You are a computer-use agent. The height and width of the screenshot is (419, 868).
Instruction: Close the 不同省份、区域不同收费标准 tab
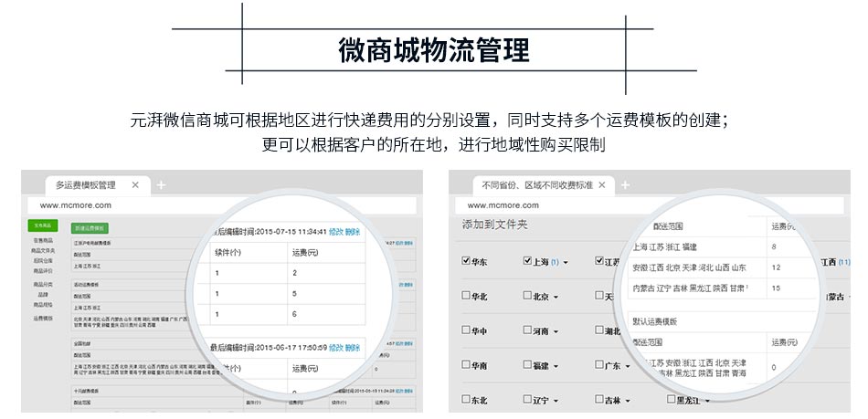coord(602,185)
